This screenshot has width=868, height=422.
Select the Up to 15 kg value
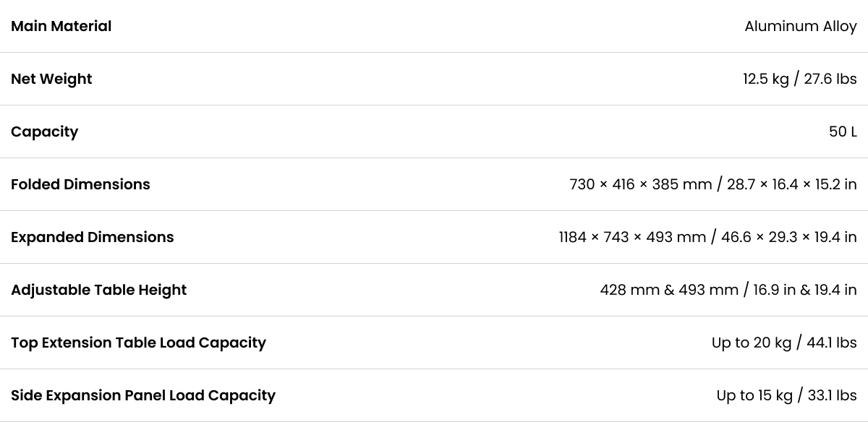point(754,395)
